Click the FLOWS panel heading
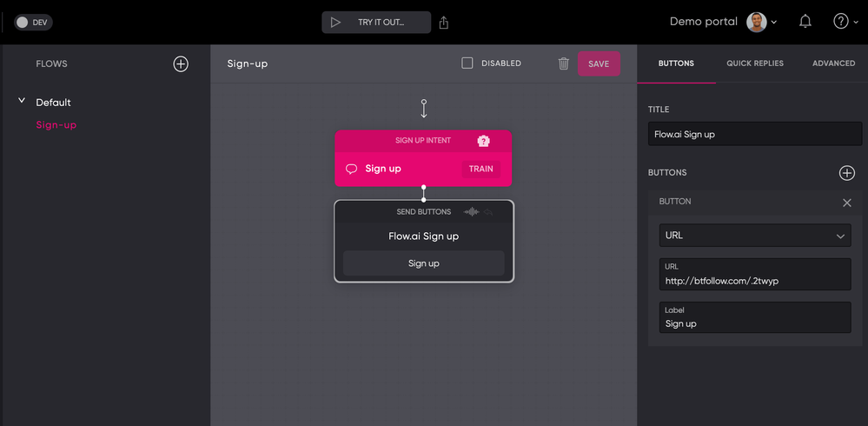868x426 pixels. (51, 63)
